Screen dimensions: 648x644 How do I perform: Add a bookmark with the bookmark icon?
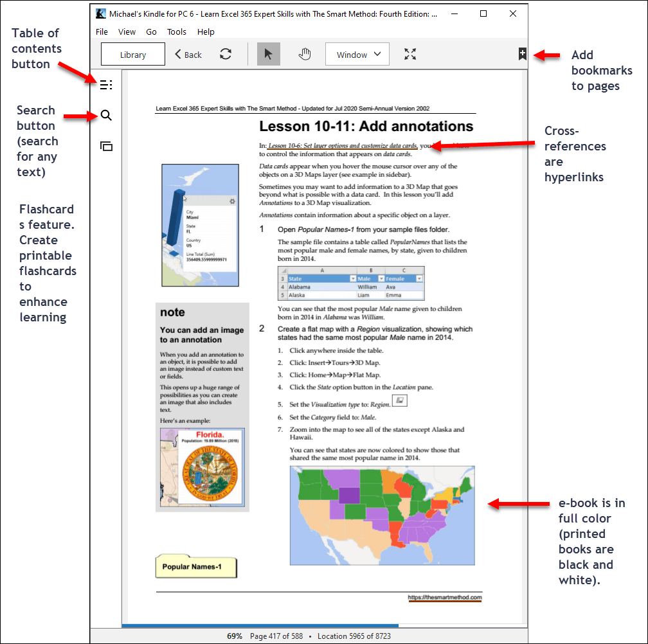pyautogui.click(x=523, y=54)
